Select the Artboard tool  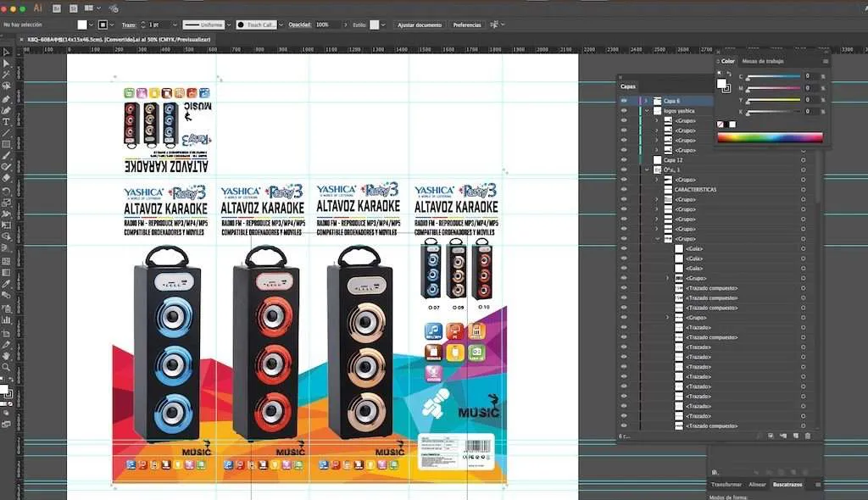point(6,333)
